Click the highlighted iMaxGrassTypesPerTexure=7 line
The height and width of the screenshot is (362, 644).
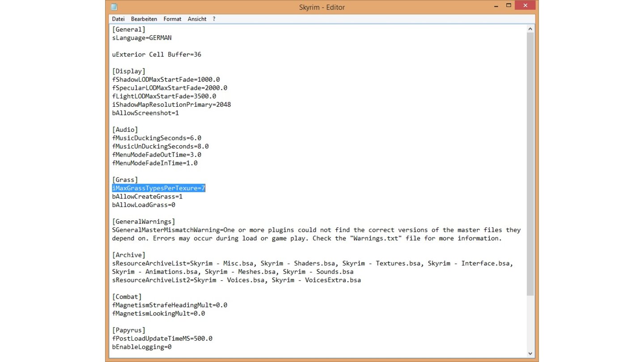tap(158, 188)
